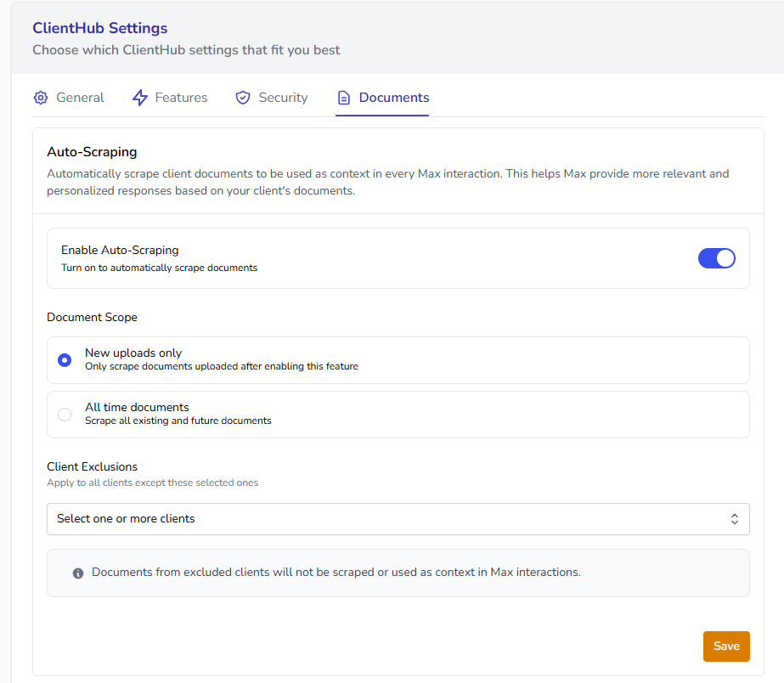Go to the Security tab
The image size is (784, 683).
click(283, 98)
